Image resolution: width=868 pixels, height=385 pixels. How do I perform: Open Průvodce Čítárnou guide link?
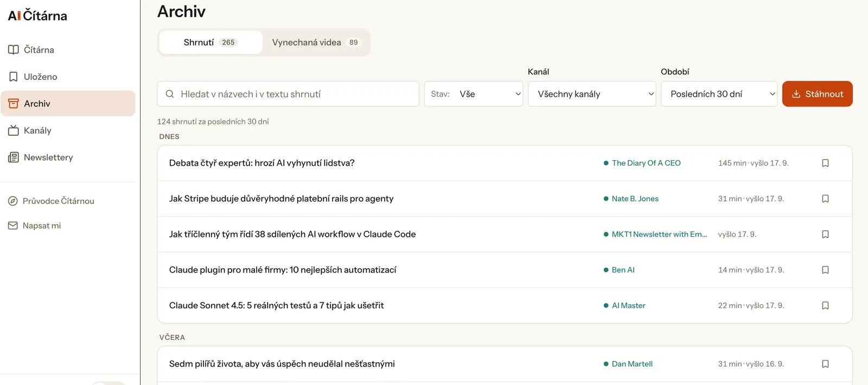[51, 201]
